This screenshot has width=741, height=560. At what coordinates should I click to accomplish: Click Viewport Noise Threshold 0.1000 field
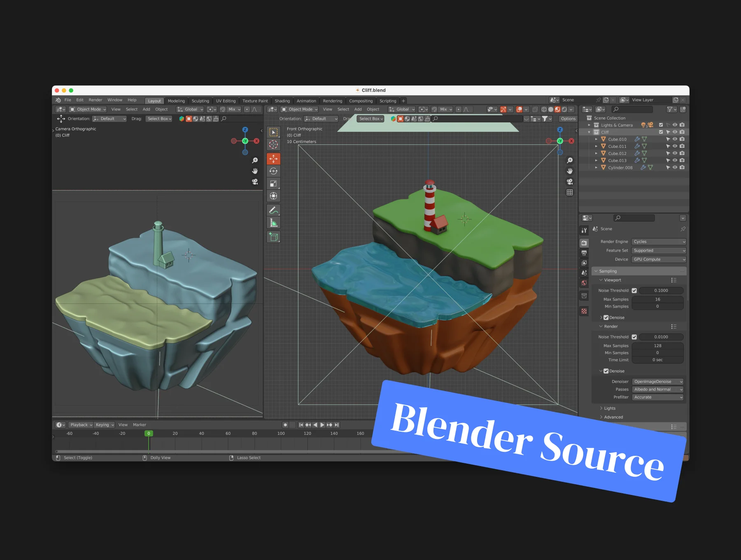[x=661, y=291]
